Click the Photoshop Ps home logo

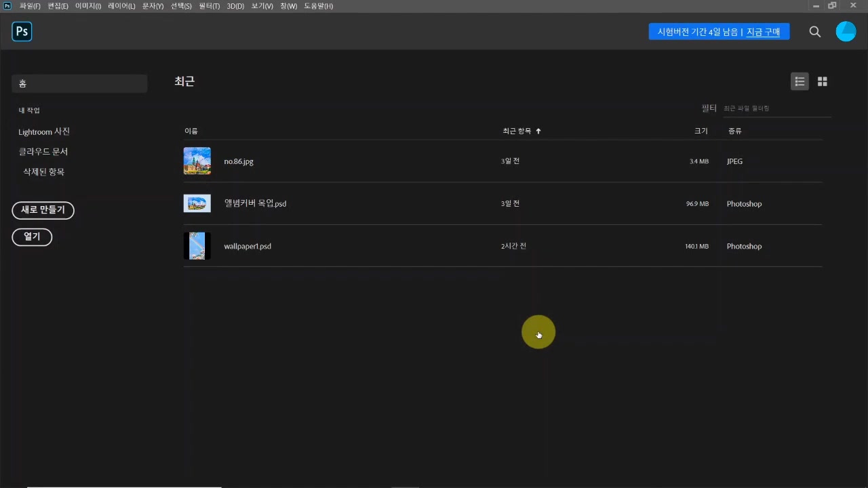[22, 32]
